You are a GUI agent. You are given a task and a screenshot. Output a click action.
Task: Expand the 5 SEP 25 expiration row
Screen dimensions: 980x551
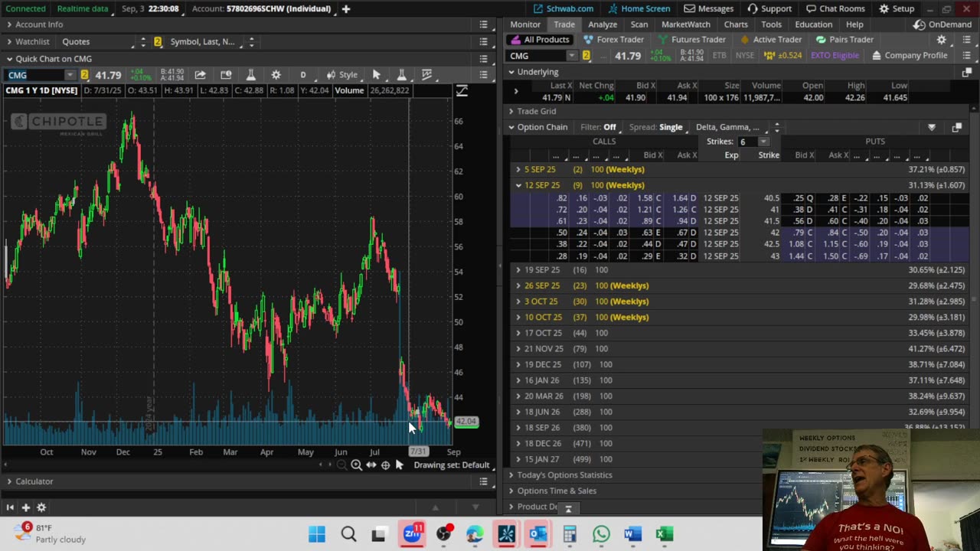pyautogui.click(x=518, y=169)
